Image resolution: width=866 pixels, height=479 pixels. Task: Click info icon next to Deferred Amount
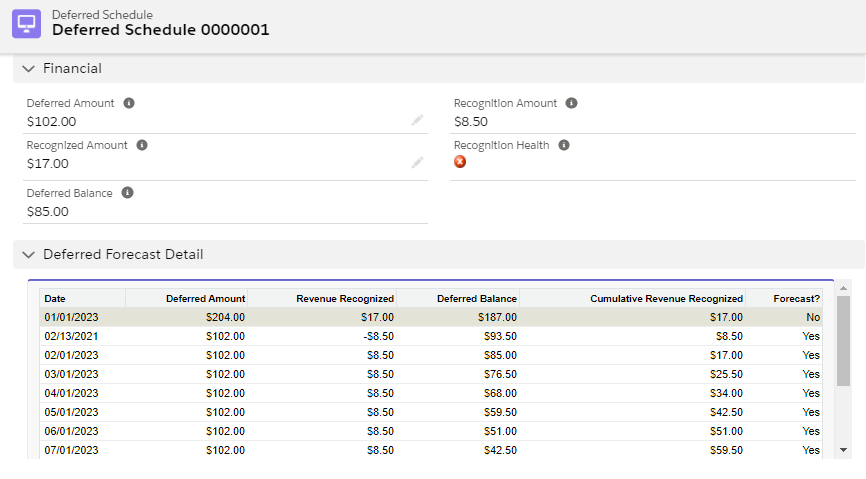[129, 103]
